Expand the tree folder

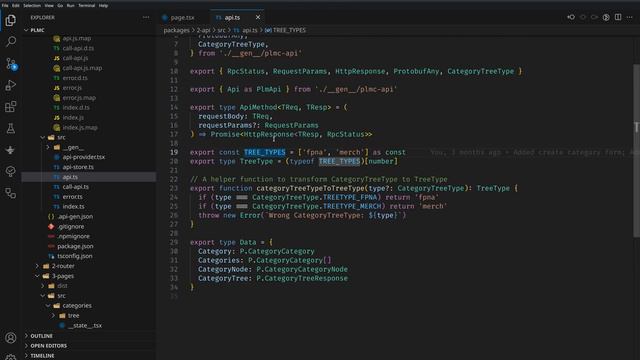pyautogui.click(x=73, y=316)
